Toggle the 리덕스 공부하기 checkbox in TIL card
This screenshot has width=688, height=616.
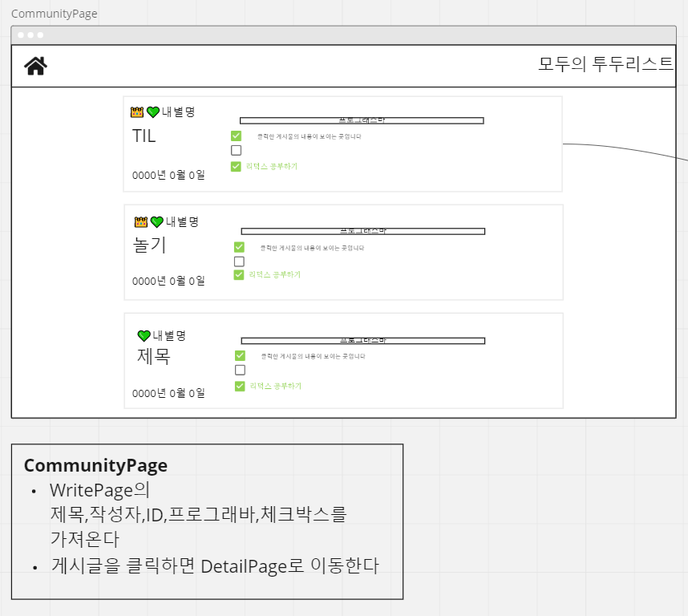pos(236,167)
